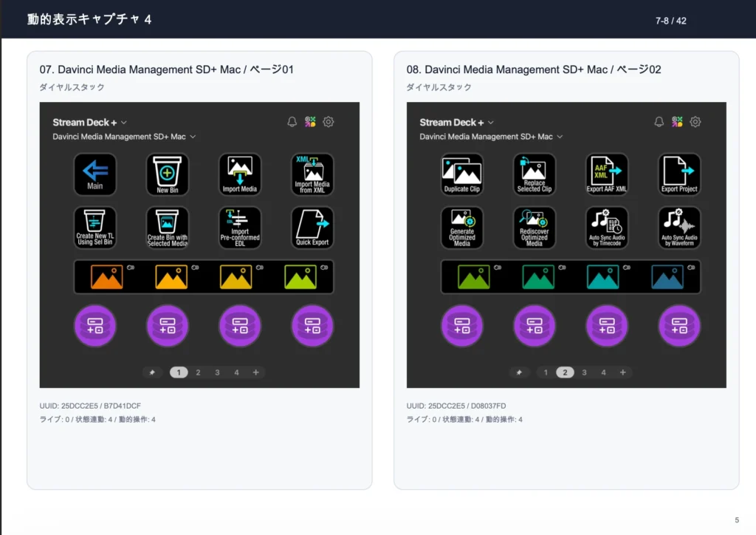Image resolution: width=756 pixels, height=535 pixels.
Task: Click fourth purple dial in 07 card
Action: pos(312,326)
